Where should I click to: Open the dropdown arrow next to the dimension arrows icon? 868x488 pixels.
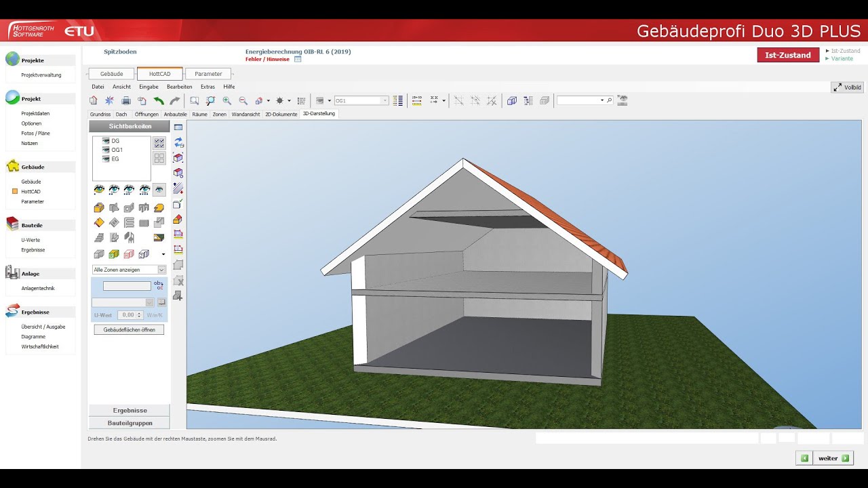[x=443, y=100]
